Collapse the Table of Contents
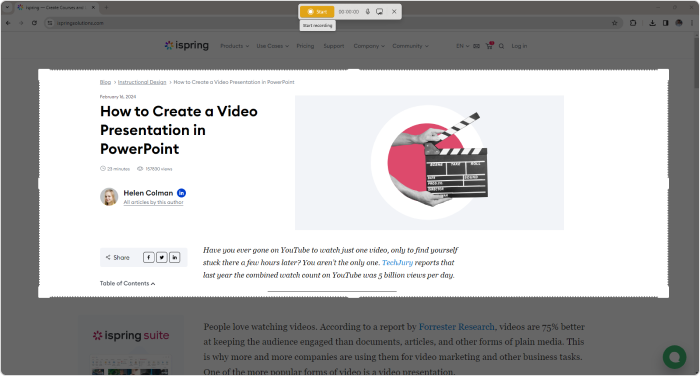Image resolution: width=700 pixels, height=376 pixels. click(127, 283)
